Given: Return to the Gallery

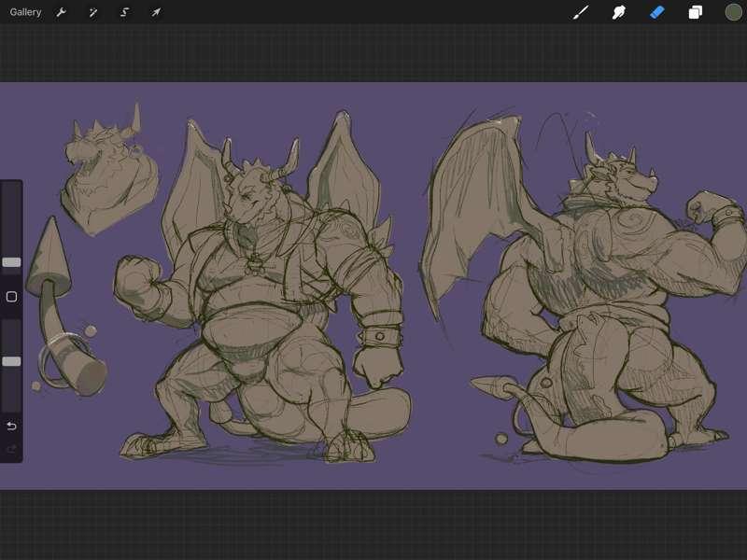Looking at the screenshot, I should pyautogui.click(x=25, y=12).
